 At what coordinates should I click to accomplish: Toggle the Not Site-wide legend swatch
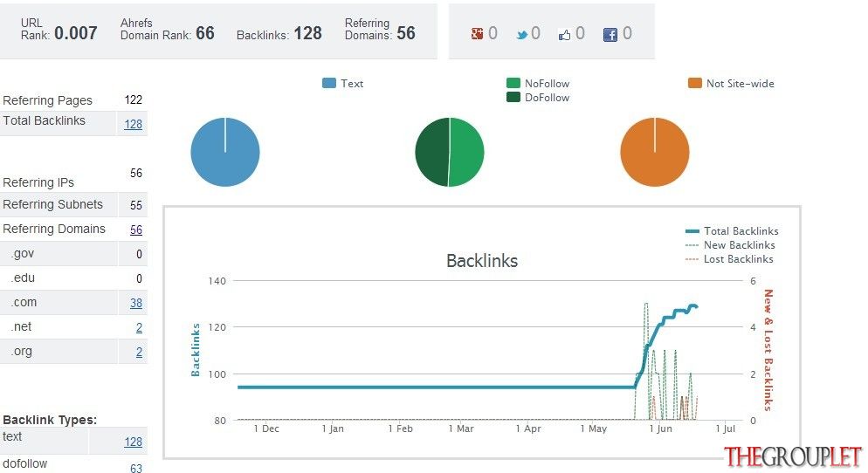[x=695, y=83]
